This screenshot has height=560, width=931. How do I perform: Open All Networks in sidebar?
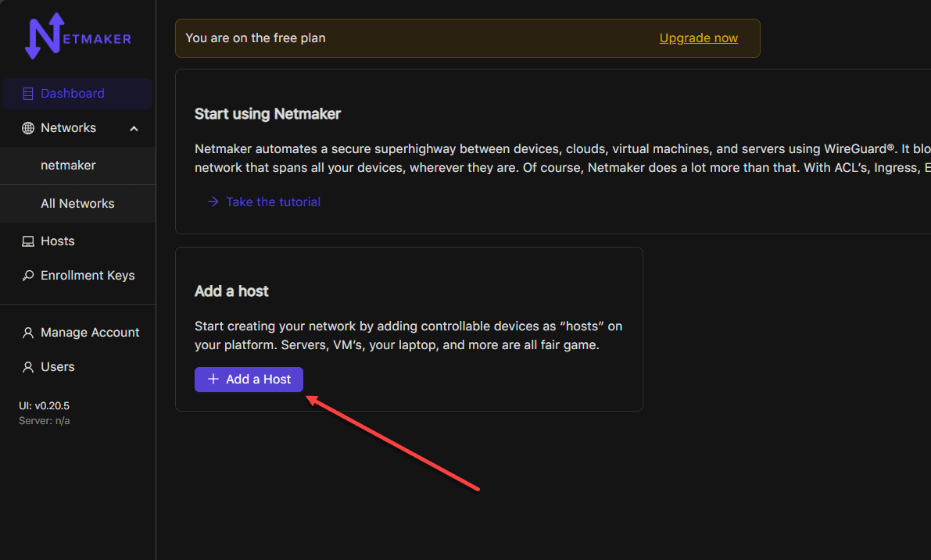coord(77,204)
